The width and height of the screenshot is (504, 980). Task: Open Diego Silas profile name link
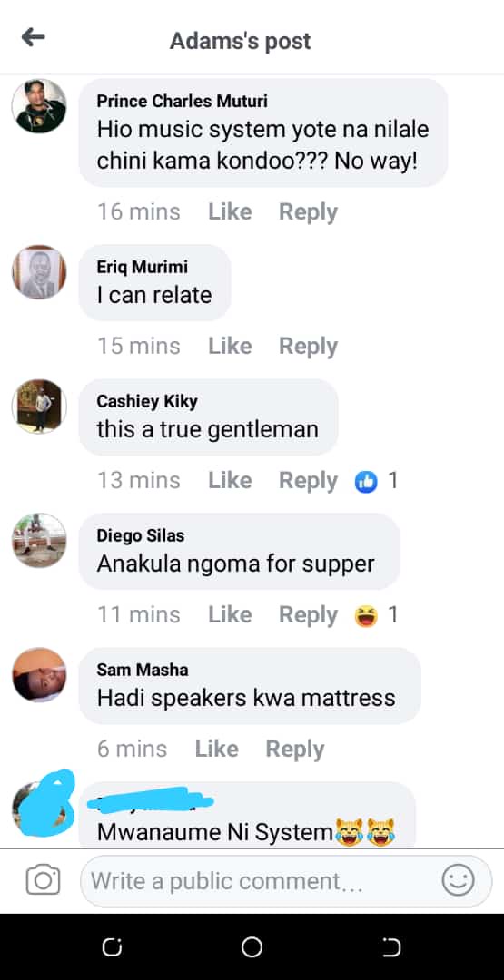[141, 535]
